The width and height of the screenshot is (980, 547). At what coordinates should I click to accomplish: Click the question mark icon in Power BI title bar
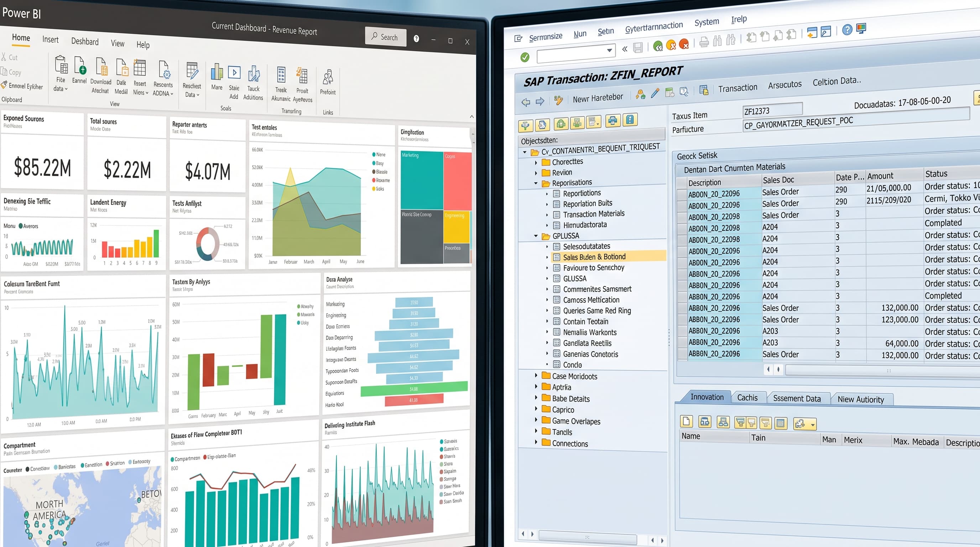(417, 38)
